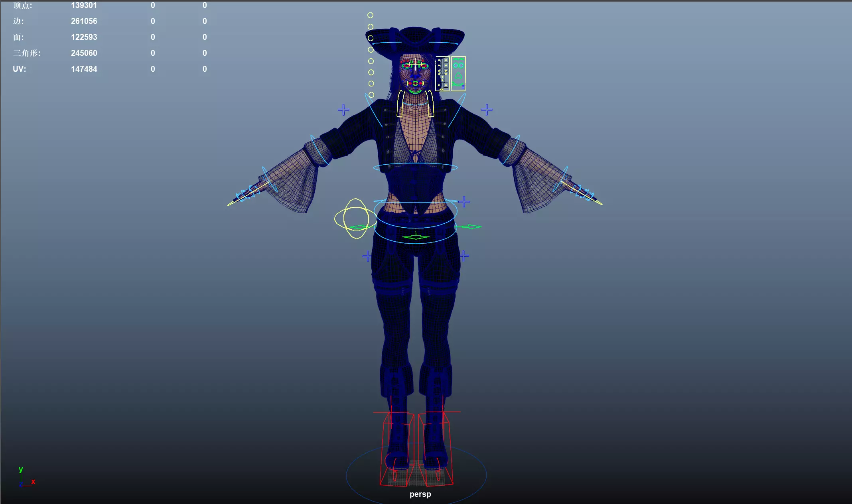Select the green down-arrow control at pelvis center
852x504 pixels.
pyautogui.click(x=416, y=236)
